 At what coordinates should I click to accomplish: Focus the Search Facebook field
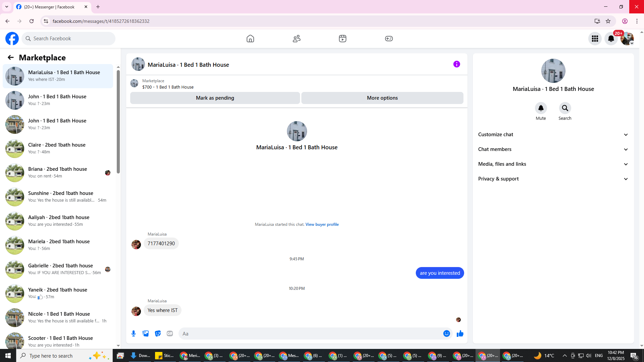coord(68,39)
